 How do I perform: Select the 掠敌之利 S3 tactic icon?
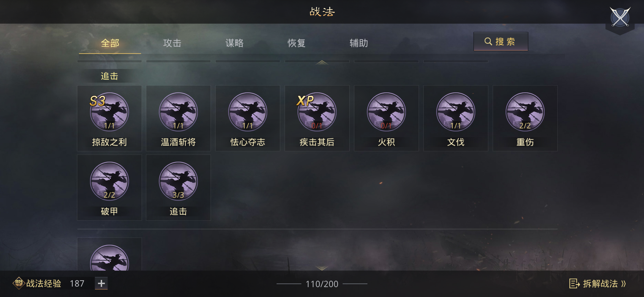tap(109, 112)
